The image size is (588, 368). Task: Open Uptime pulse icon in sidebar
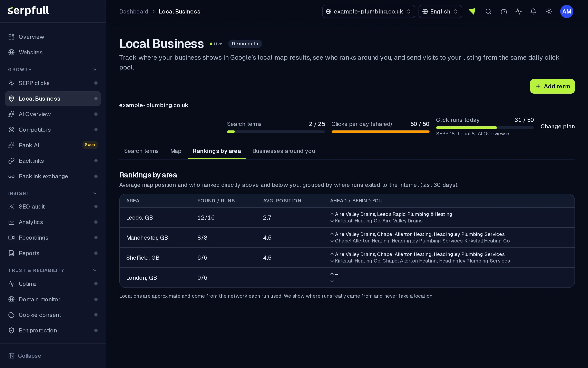11,284
